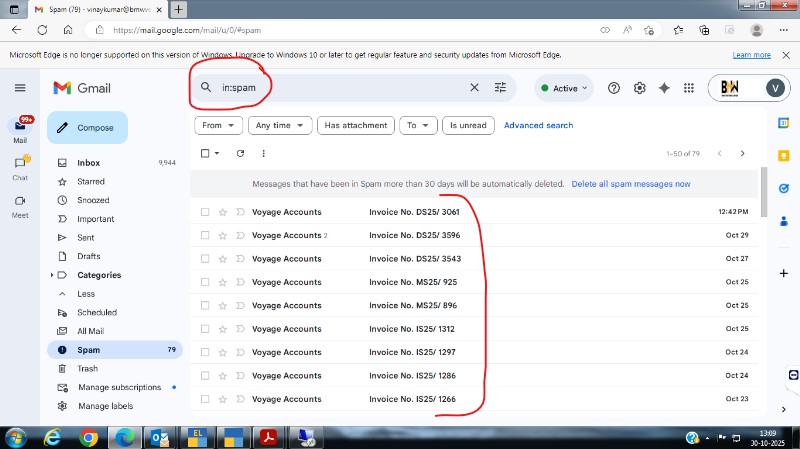Select checkbox for Invoice No. DS25/ 3061
This screenshot has height=449, width=800.
tap(205, 212)
